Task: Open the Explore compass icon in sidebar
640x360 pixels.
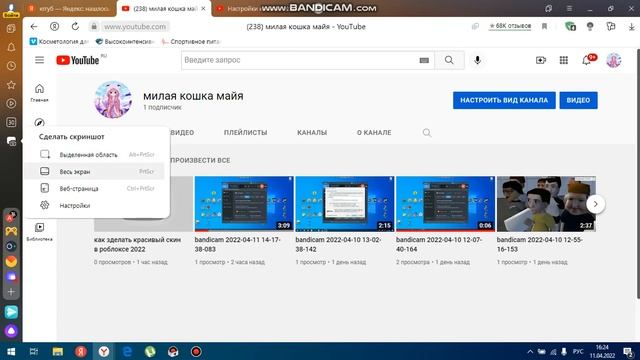Action: pyautogui.click(x=39, y=122)
